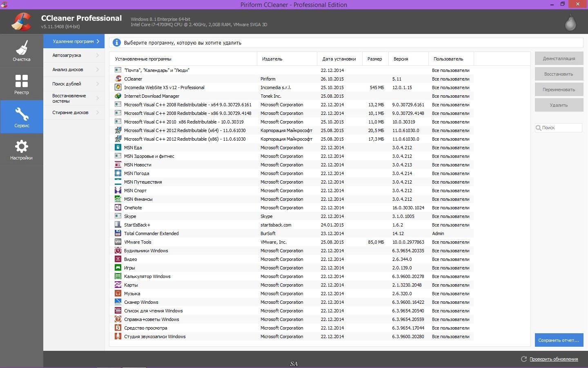Click the Переименовать button
The height and width of the screenshot is (368, 588).
pos(559,90)
